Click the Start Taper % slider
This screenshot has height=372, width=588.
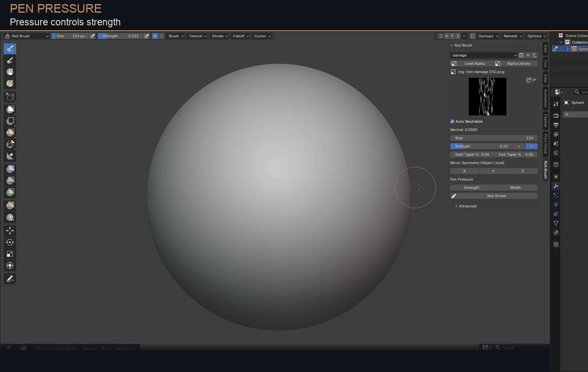[472, 155]
